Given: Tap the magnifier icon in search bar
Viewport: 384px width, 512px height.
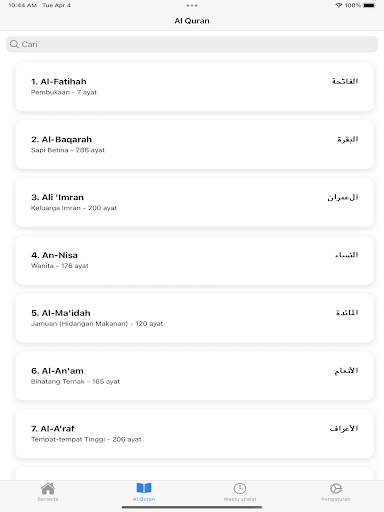Looking at the screenshot, I should tap(14, 44).
